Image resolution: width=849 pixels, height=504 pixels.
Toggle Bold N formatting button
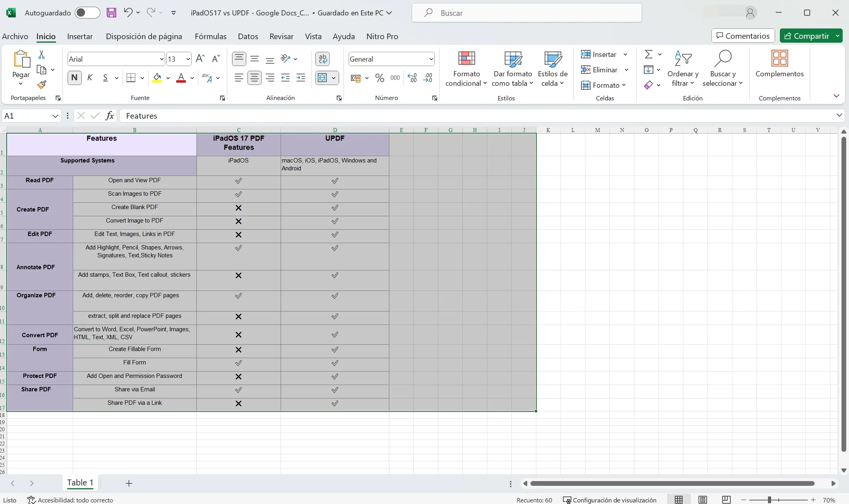74,78
